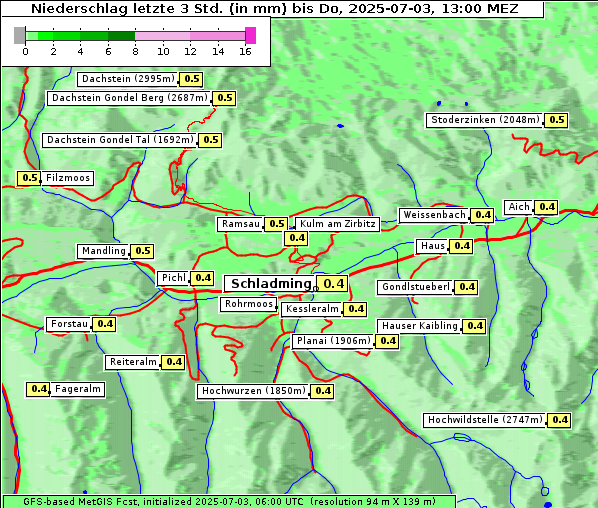
Task: Click the 0.4 value beside Reiteralm
Action: pos(174,362)
